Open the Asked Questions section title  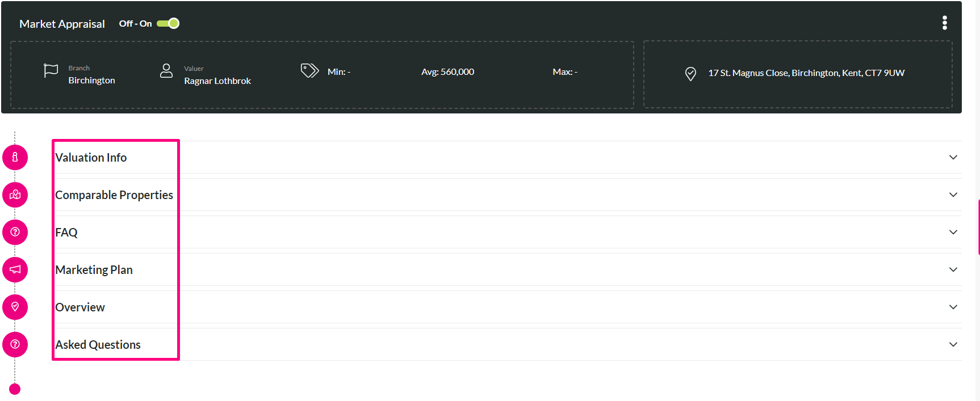point(98,345)
